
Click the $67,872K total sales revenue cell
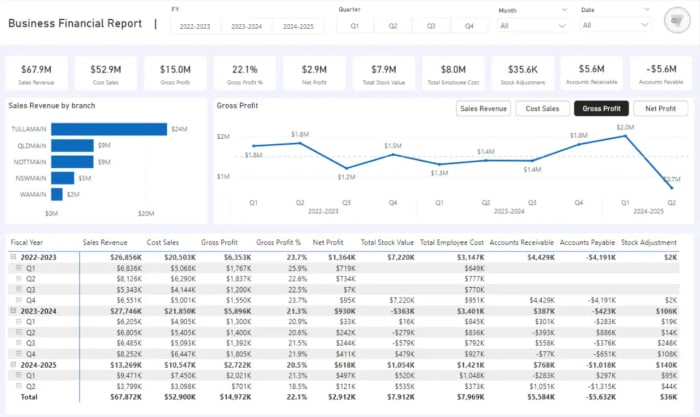tap(126, 397)
